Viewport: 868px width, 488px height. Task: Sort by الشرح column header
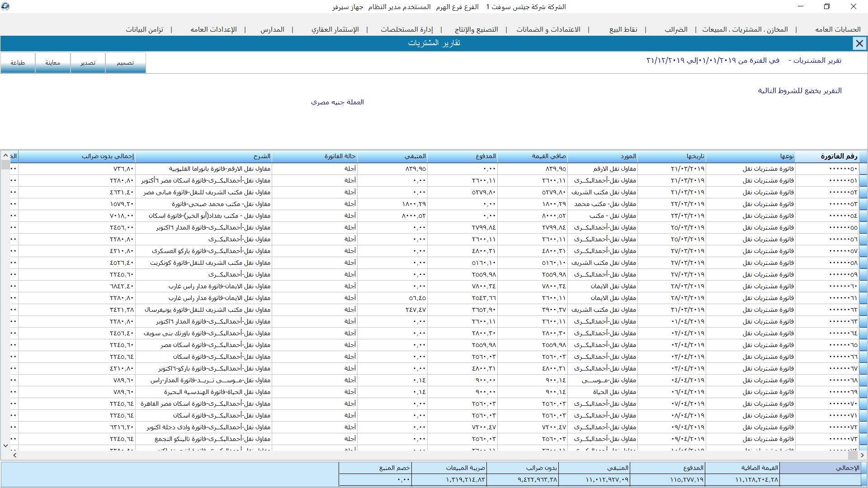203,156
